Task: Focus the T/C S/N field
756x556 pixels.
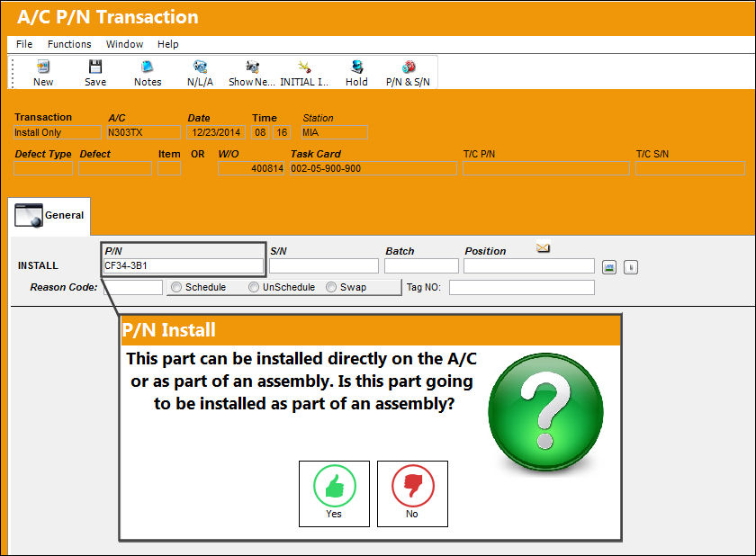Action: pyautogui.click(x=690, y=168)
